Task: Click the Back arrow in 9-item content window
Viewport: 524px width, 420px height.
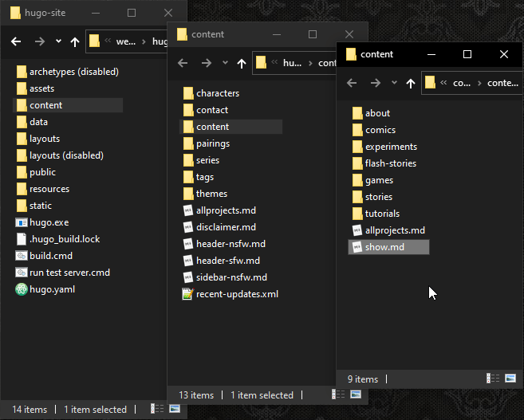Action: point(352,83)
